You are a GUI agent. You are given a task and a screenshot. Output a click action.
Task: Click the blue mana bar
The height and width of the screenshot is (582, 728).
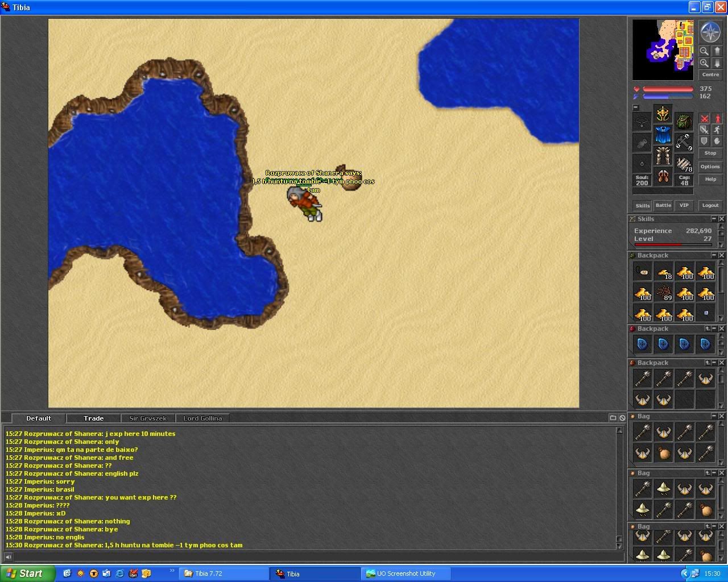click(668, 97)
